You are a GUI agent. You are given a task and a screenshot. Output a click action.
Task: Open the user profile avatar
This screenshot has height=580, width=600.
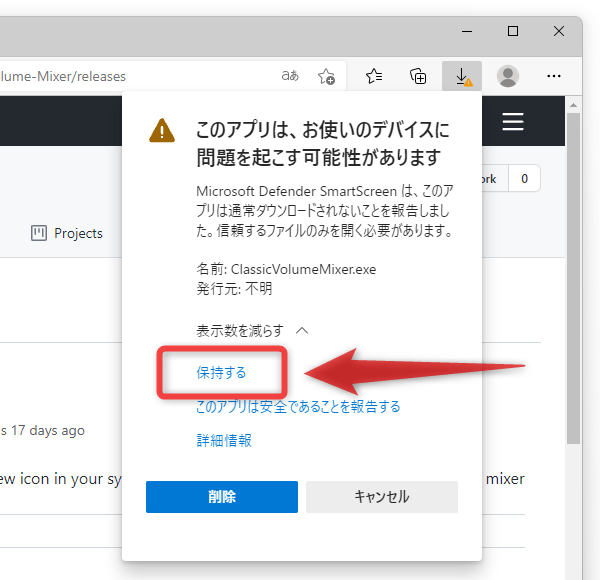(508, 76)
